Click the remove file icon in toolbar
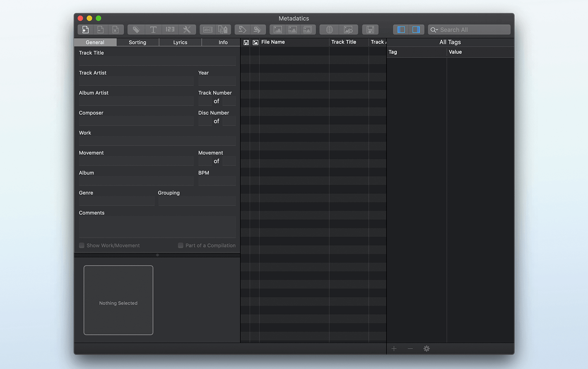 100,29
